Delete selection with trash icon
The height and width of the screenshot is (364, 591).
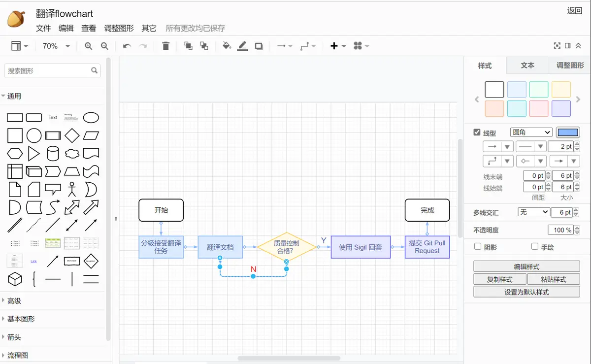click(165, 46)
